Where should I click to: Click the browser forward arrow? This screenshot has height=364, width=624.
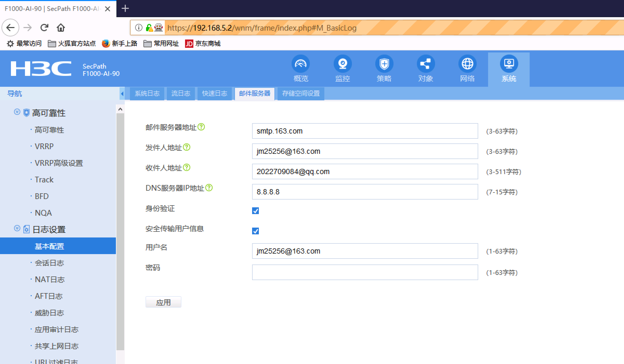point(28,28)
